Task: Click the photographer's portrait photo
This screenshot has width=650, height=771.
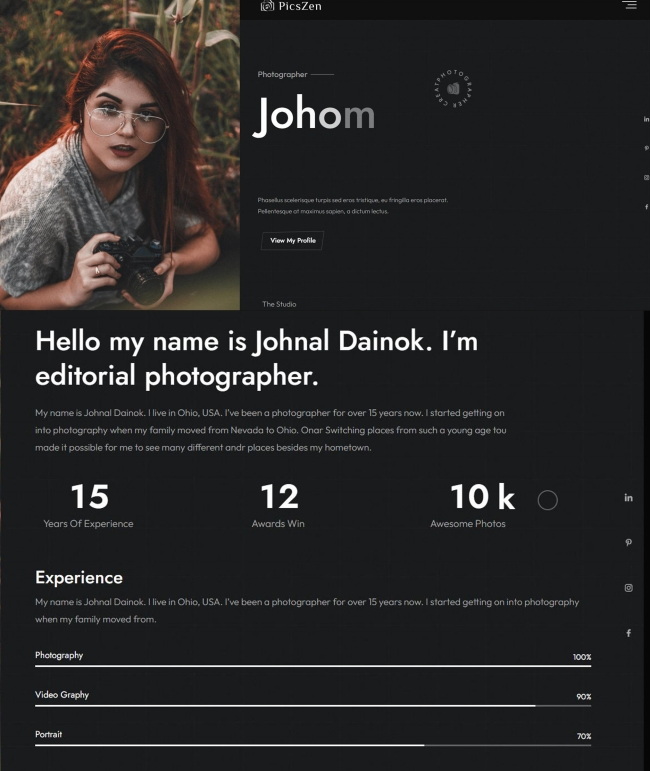Action: pyautogui.click(x=119, y=155)
